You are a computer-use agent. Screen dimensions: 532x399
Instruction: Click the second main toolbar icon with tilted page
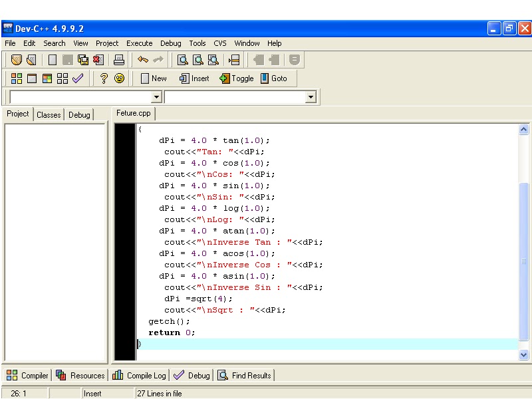click(31, 60)
